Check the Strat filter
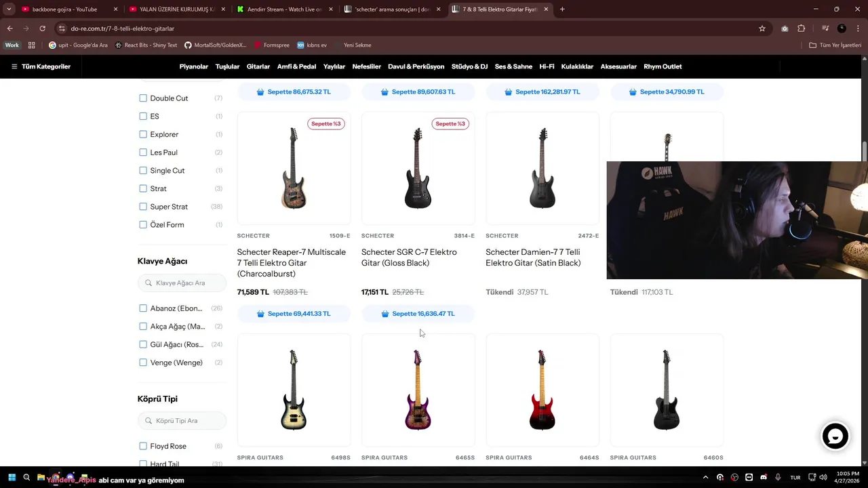Image resolution: width=868 pixels, height=488 pixels. click(x=143, y=188)
